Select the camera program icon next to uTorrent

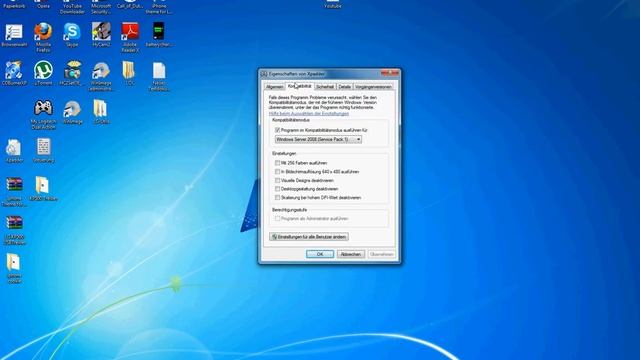(x=72, y=73)
